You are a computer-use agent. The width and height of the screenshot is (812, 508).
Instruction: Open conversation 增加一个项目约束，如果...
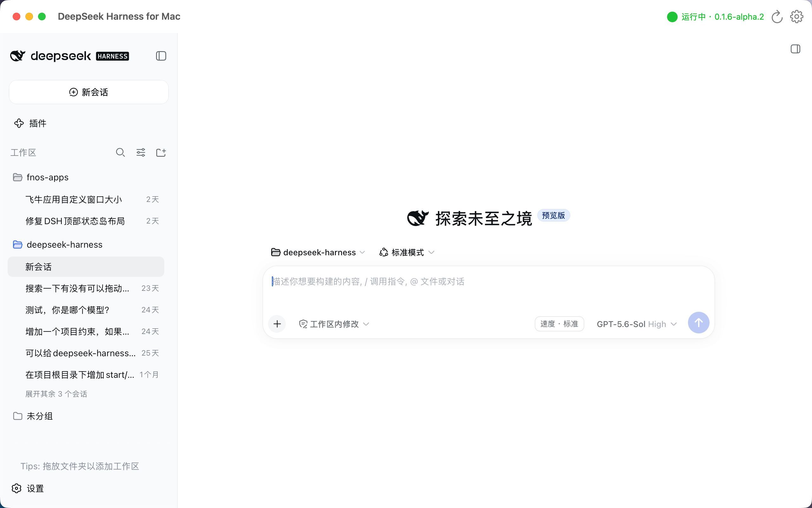coord(86,331)
